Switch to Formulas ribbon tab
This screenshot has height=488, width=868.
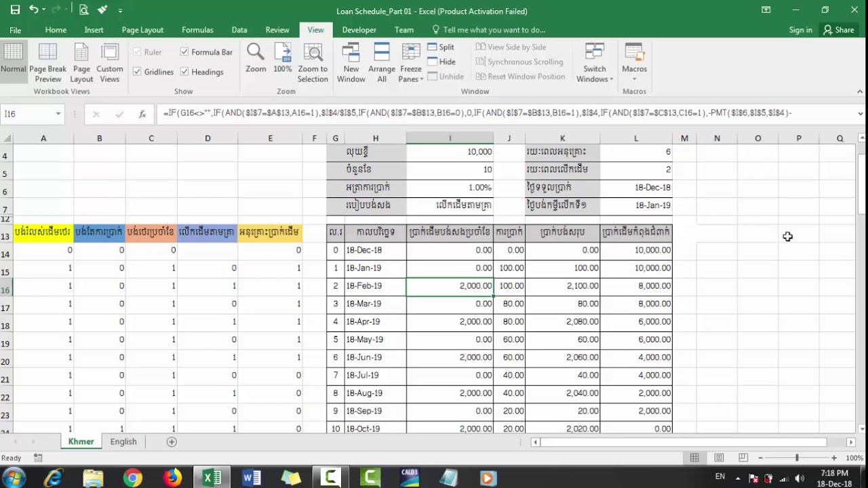197,30
